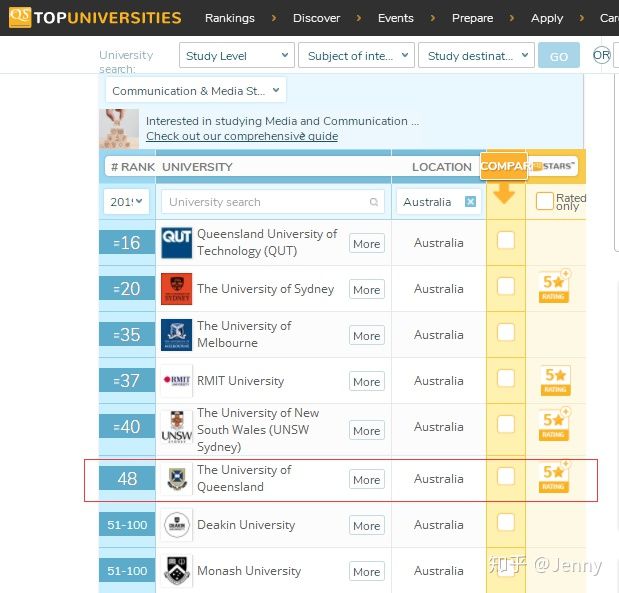
Task: Tick compare checkbox for UNSW Sydney
Action: (x=506, y=424)
